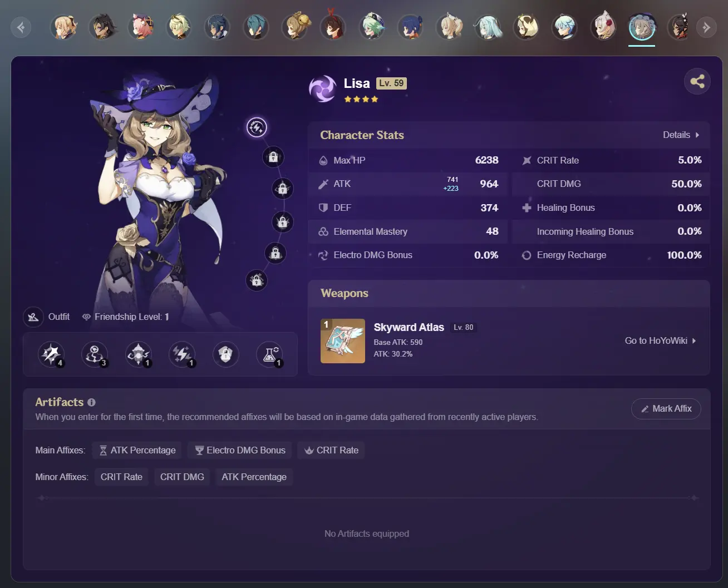Click the No Artifacts equipped message
728x588 pixels.
pyautogui.click(x=367, y=533)
